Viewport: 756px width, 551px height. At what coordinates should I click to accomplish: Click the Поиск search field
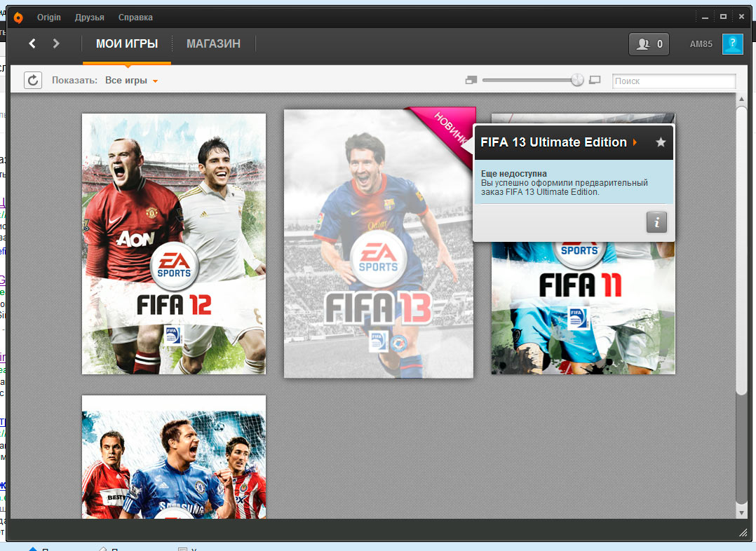pos(673,81)
